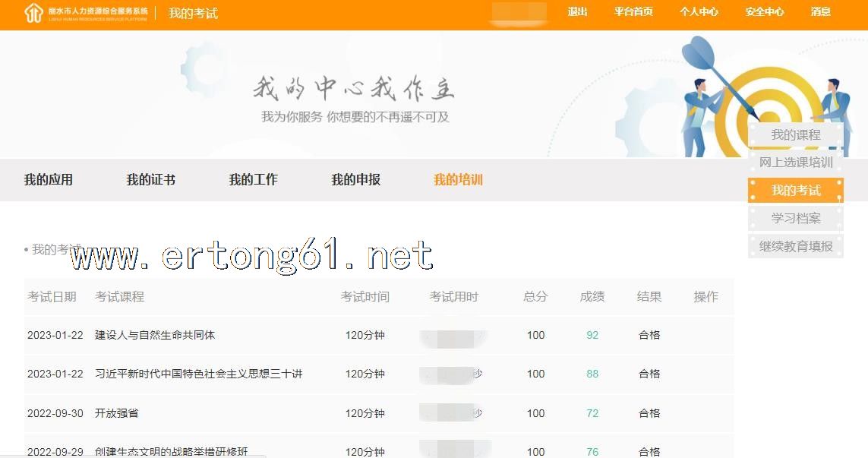
Task: Click the Lishui platform logo icon
Action: (33, 13)
